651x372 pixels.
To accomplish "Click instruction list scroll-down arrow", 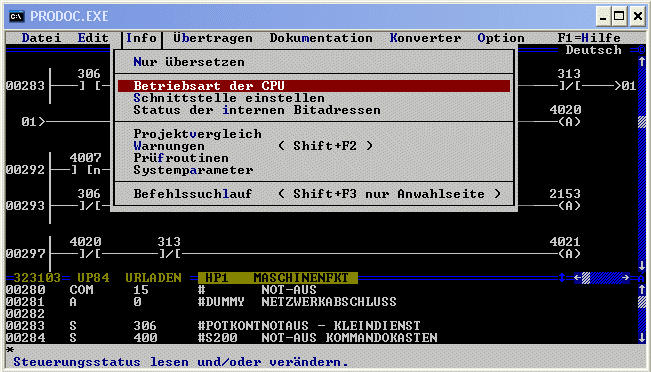I will tap(641, 338).
